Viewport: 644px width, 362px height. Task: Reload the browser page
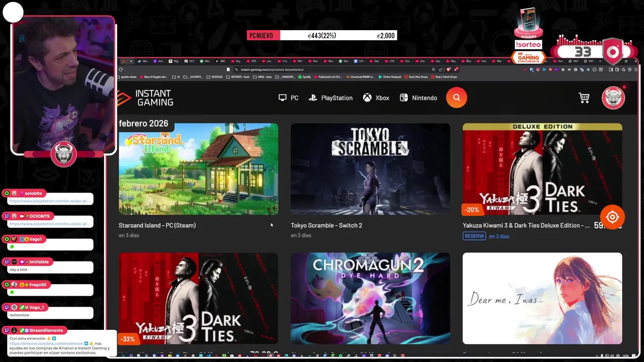pos(121,69)
